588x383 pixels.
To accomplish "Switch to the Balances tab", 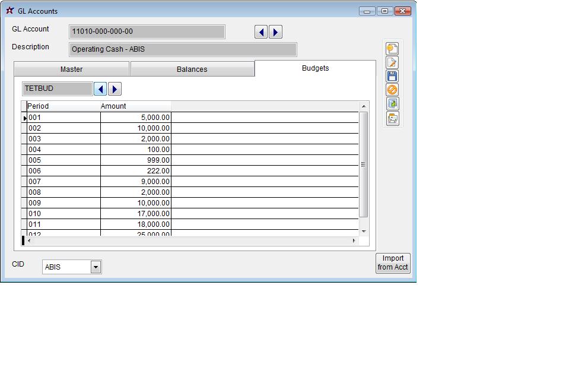I will pos(192,69).
